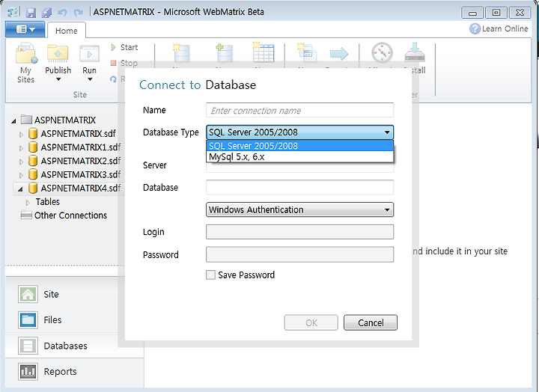The width and height of the screenshot is (539, 392).
Task: Click the Start green arrow
Action: (113, 47)
